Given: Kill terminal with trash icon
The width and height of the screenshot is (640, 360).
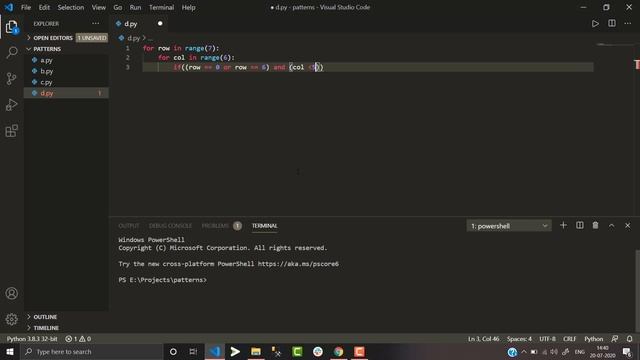Looking at the screenshot, I should pos(596,225).
